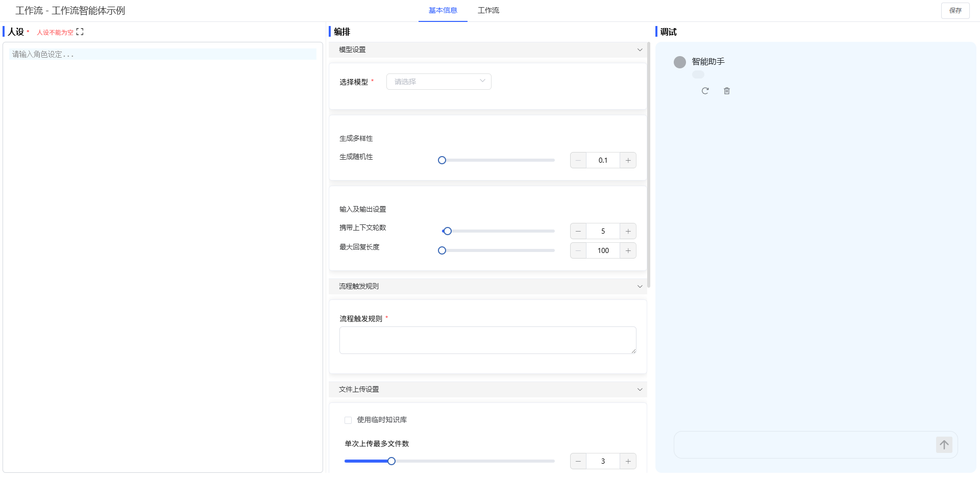Viewport: 980px width, 482px height.
Task: Collapse the 流程触发规则 section header
Action: pos(640,287)
